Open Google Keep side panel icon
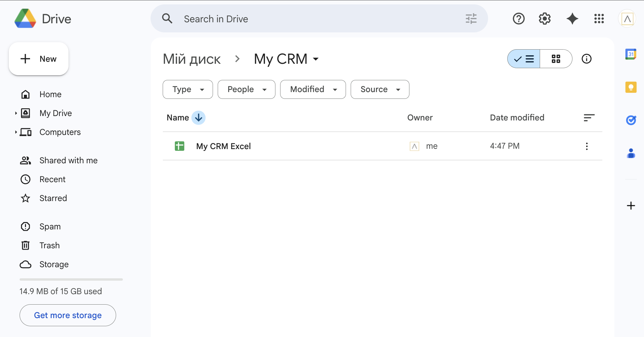The width and height of the screenshot is (644, 337). click(631, 87)
